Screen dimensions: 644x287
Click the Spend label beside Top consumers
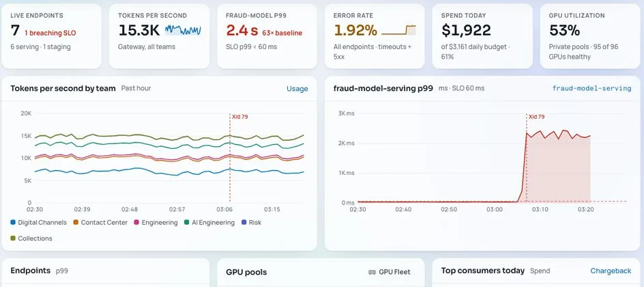tap(540, 271)
